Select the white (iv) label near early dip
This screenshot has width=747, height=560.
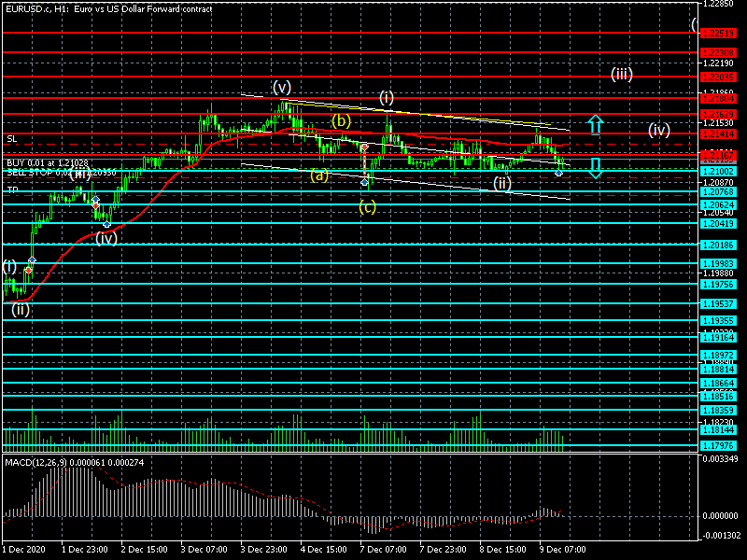click(106, 237)
